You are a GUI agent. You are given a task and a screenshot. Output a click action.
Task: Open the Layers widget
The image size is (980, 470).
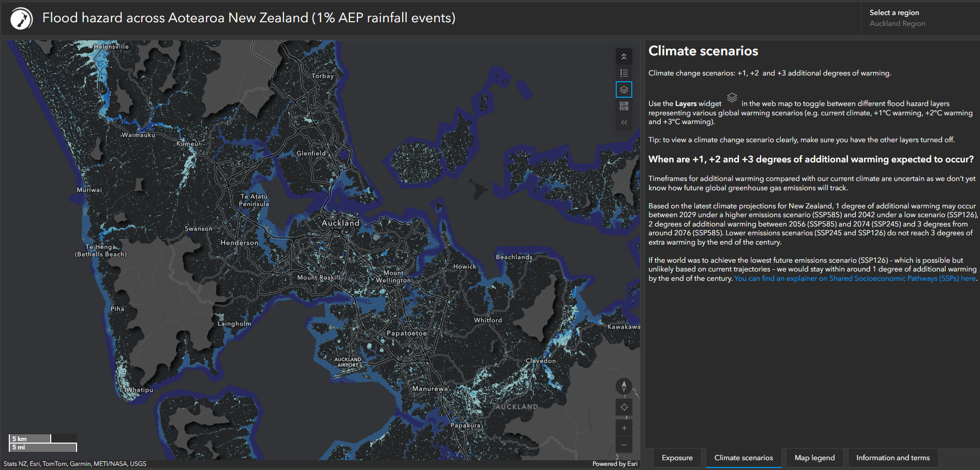(623, 90)
